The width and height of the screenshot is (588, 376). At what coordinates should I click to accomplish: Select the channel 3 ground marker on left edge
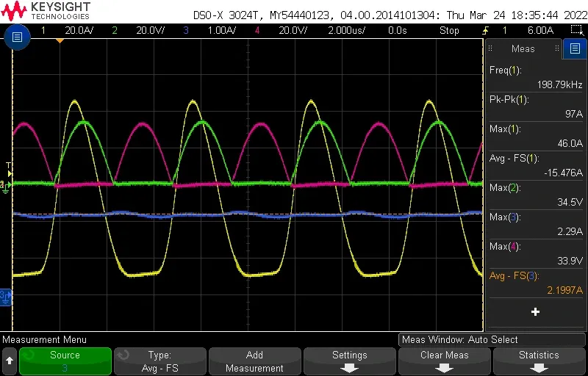5,297
